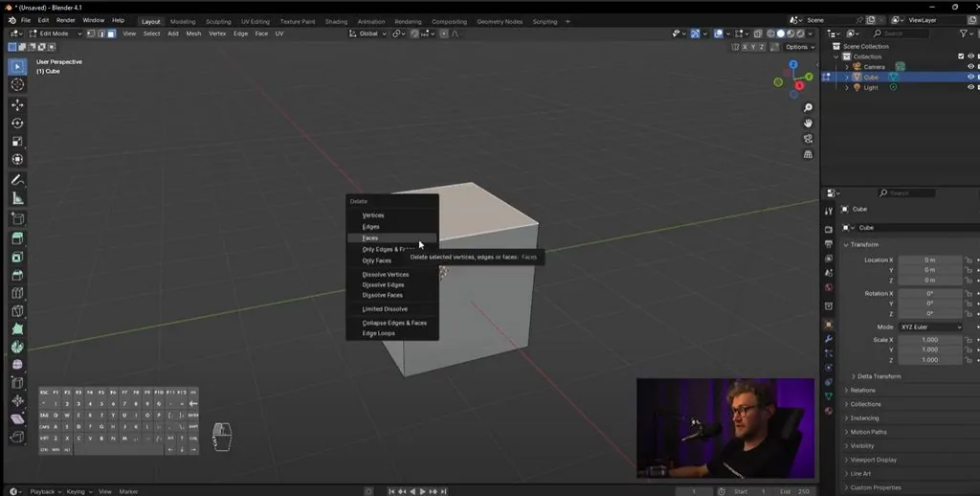Open the Edit Mode dropdown
Viewport: 980px width, 496px height.
55,34
